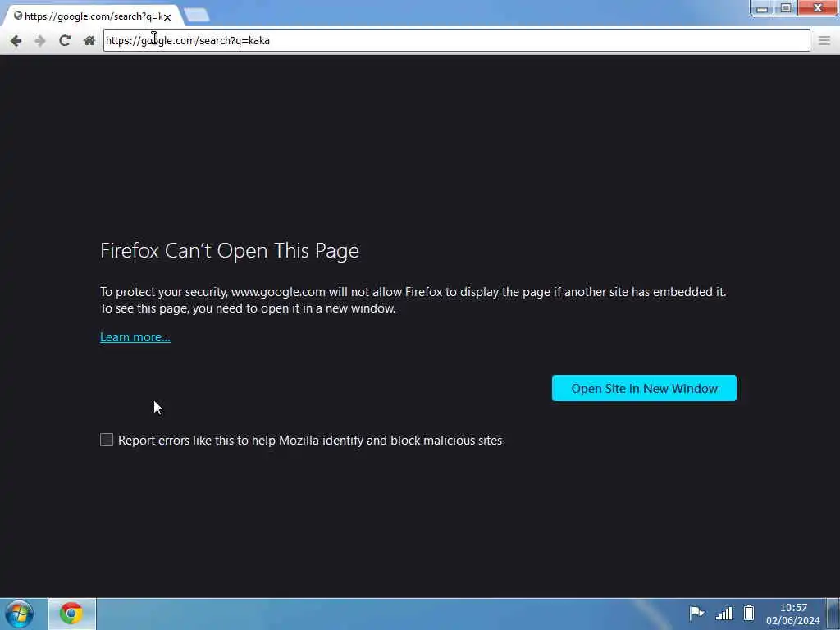Click Open Site in New Window
The image size is (840, 630).
[644, 388]
